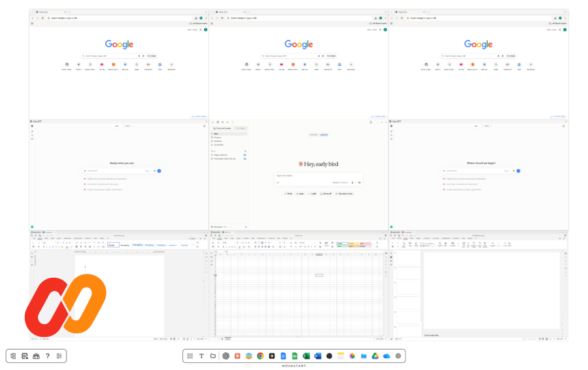
Task: Launch Google Chrome from the dock
Action: 260,356
